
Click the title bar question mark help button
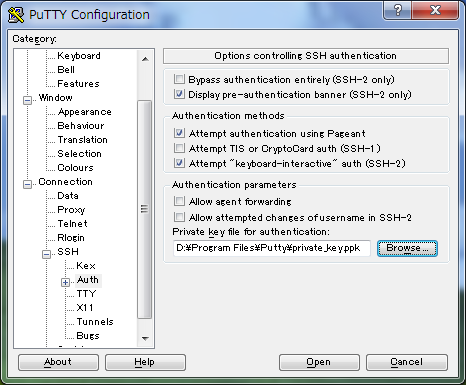pos(397,11)
